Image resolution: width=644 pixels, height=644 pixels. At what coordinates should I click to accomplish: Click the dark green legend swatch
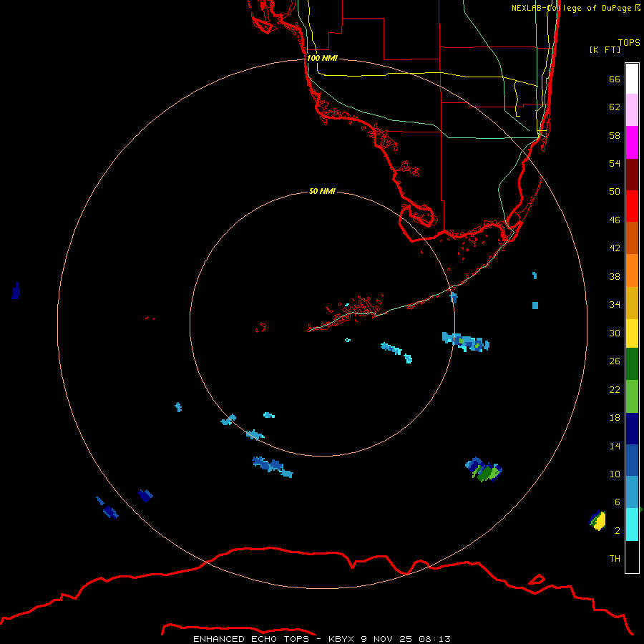point(632,364)
